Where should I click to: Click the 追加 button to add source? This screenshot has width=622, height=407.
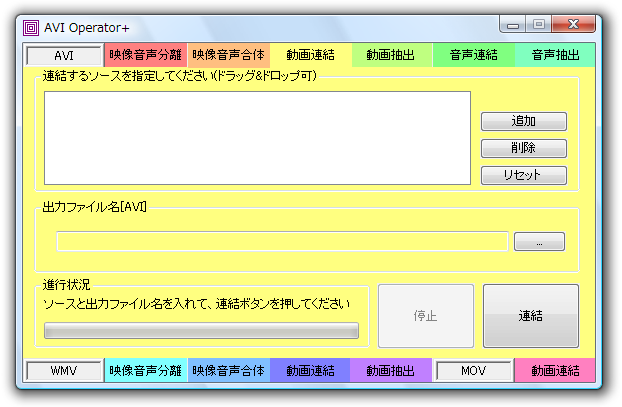click(x=524, y=121)
